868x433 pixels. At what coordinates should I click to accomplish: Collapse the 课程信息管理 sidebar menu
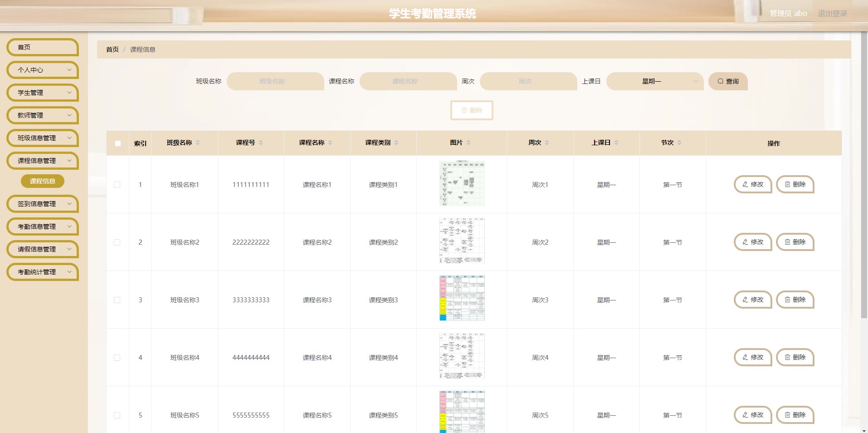(x=43, y=161)
